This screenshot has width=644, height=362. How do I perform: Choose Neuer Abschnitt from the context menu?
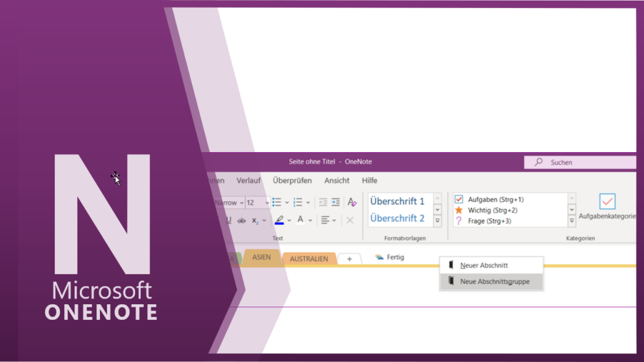pos(491,265)
